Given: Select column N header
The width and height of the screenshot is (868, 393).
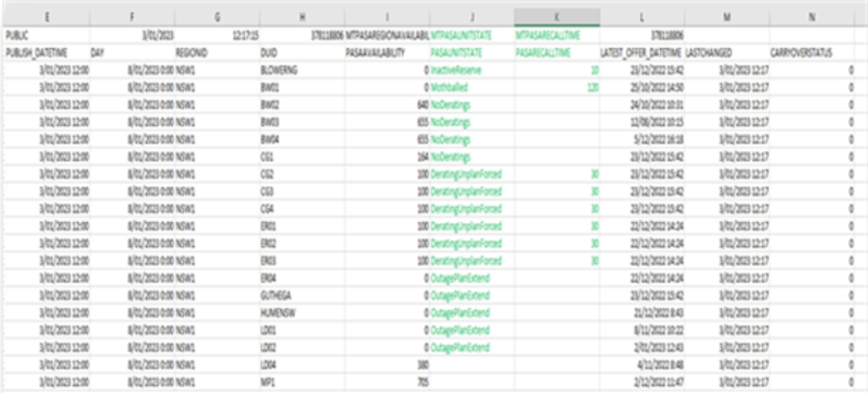Looking at the screenshot, I should (x=811, y=17).
